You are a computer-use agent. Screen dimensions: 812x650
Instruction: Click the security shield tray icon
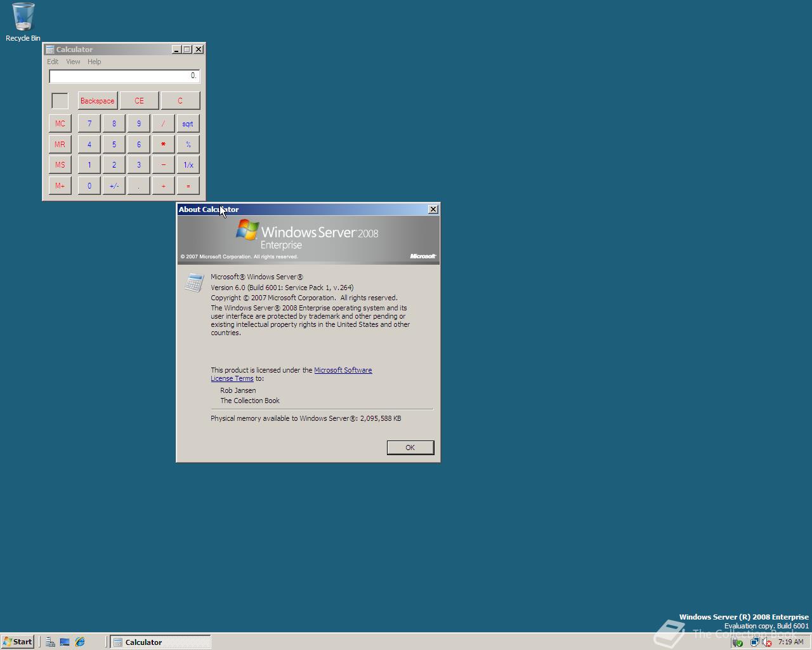738,642
